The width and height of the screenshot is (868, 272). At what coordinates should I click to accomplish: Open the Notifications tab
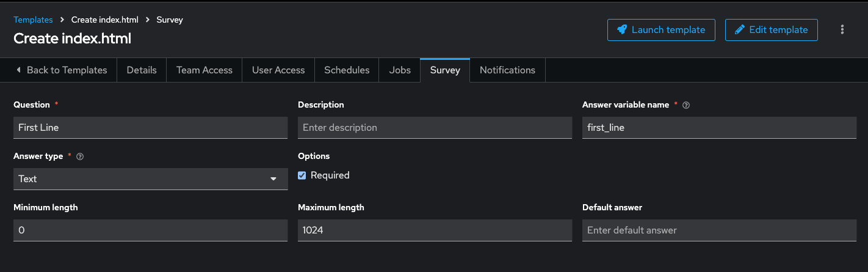(507, 70)
